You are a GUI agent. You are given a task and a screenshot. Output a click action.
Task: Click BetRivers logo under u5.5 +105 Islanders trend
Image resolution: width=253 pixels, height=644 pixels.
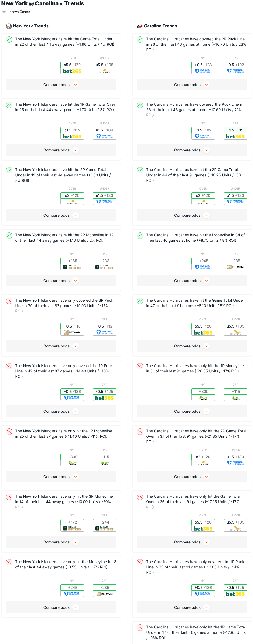click(105, 71)
